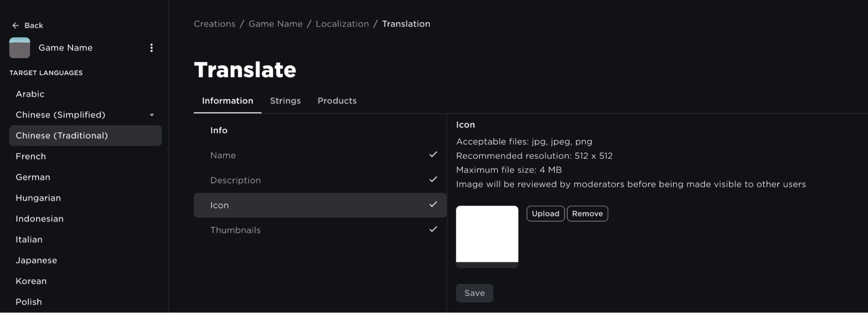Click the Game Name thumbnail icon
868x313 pixels.
[x=20, y=48]
